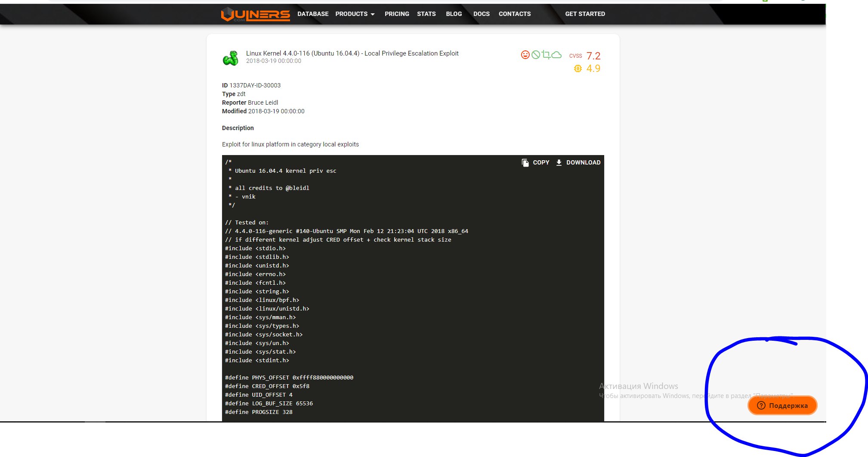Open the DATABASE navigation item
The height and width of the screenshot is (457, 868).
tap(313, 14)
